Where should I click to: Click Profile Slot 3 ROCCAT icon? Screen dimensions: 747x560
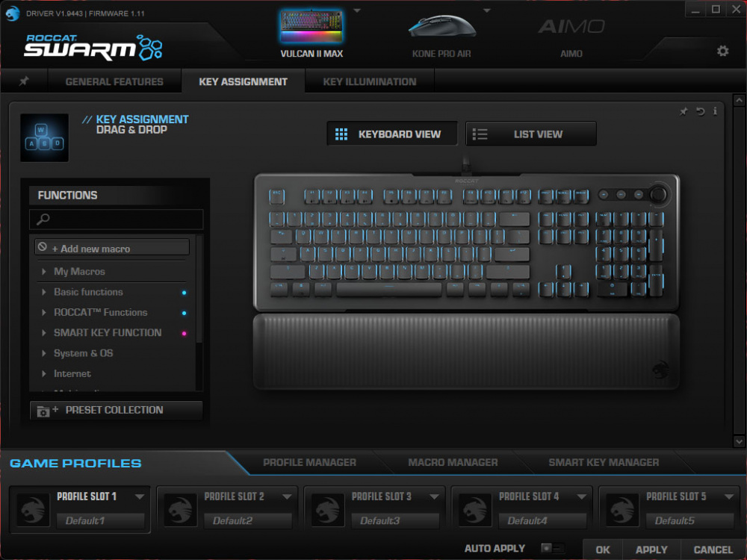(327, 510)
